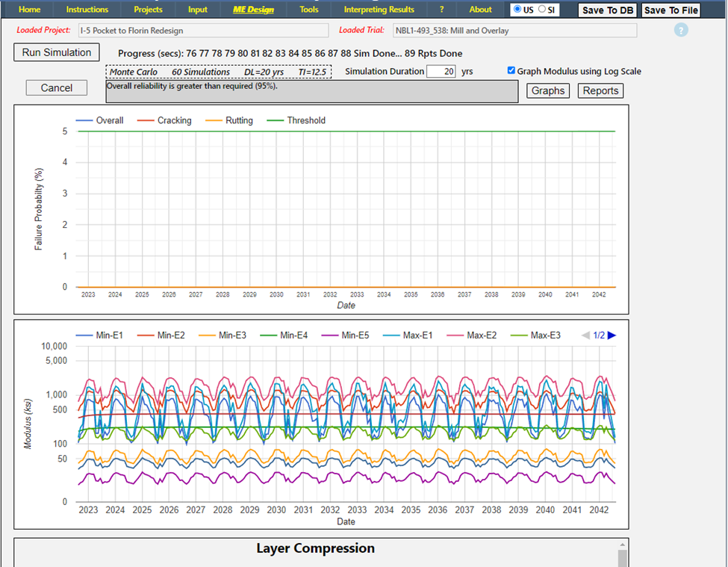Click the Run Simulation button
The image size is (728, 567).
click(57, 52)
